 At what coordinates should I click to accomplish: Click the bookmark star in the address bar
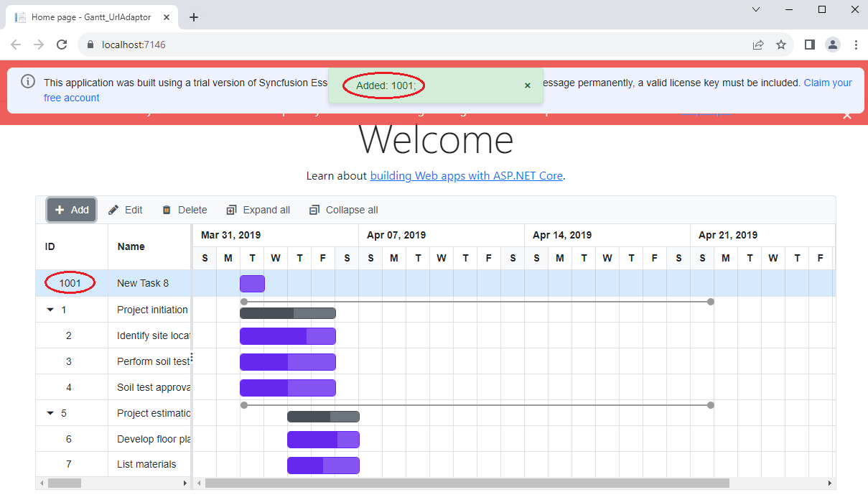tap(781, 44)
